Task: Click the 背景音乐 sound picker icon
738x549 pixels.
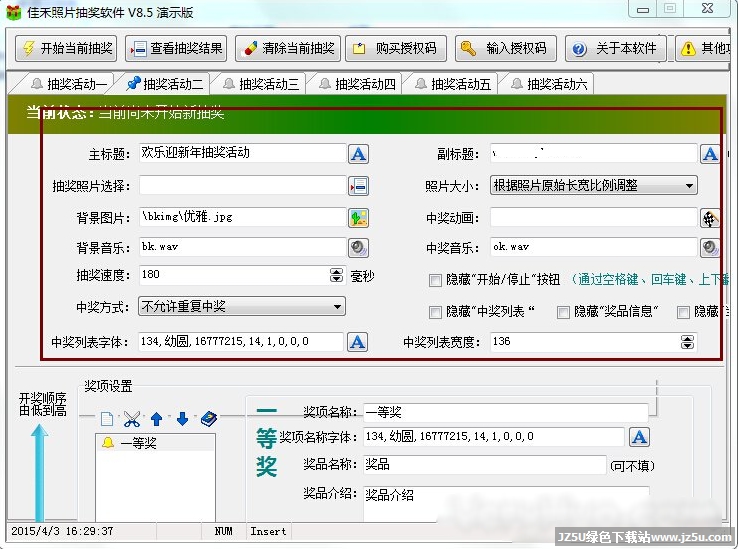Action: [358, 247]
